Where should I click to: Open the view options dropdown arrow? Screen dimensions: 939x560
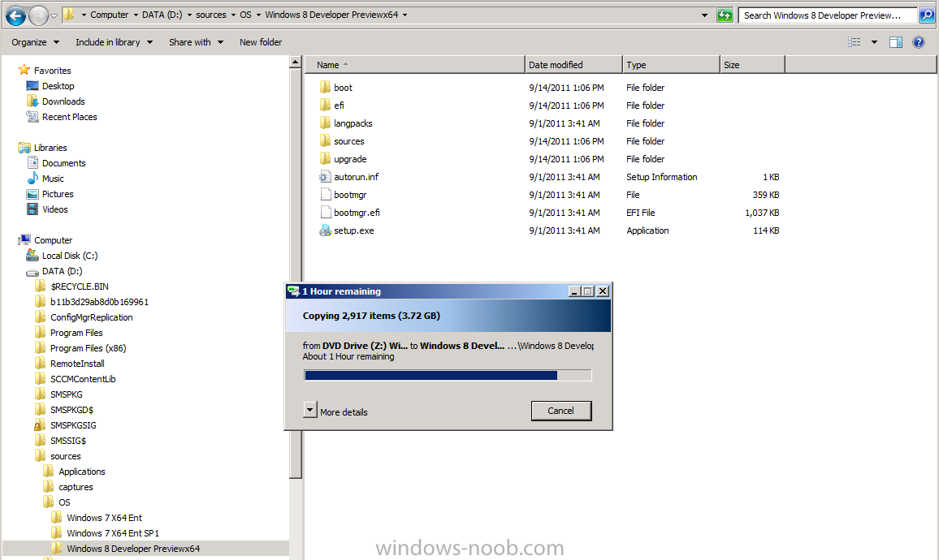[x=874, y=42]
